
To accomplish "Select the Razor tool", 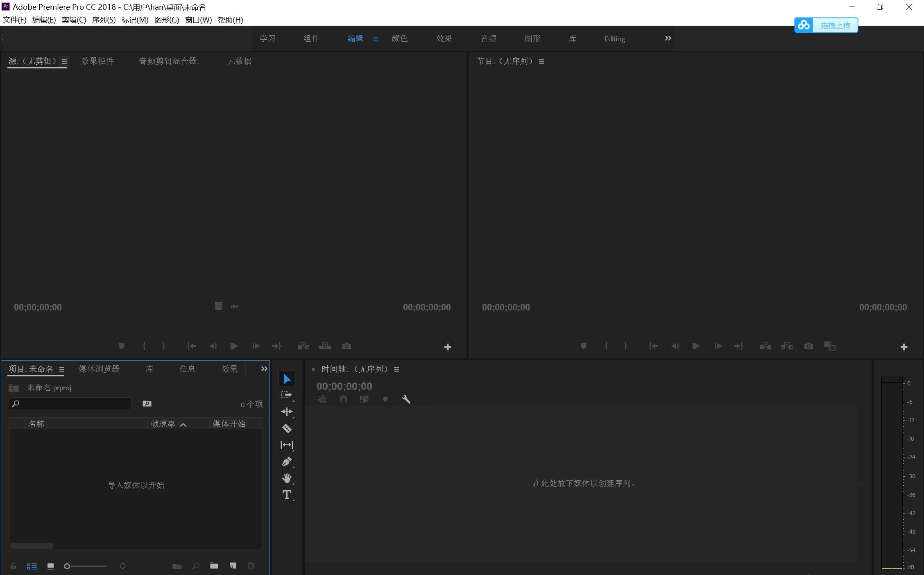I will [x=287, y=428].
